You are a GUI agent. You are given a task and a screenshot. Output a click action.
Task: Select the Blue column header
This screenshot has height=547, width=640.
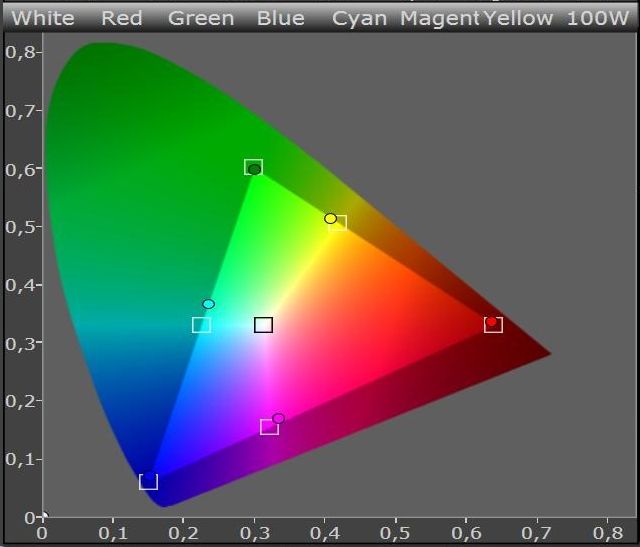280,18
